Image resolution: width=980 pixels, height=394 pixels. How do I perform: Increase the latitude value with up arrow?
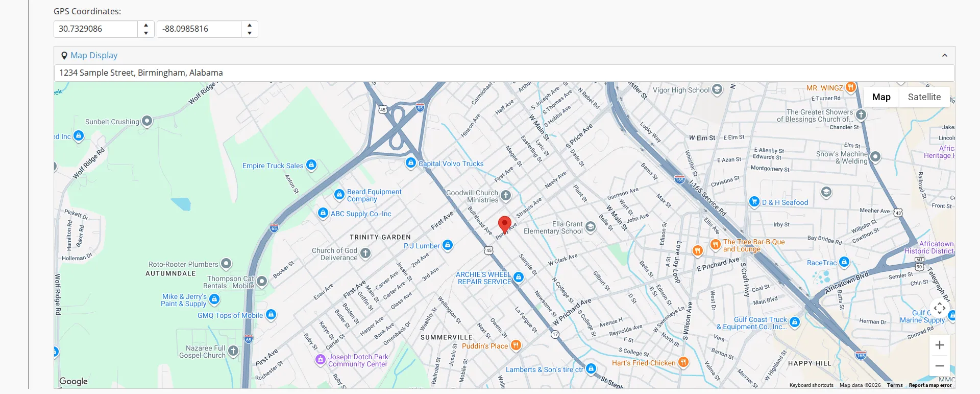point(146,25)
